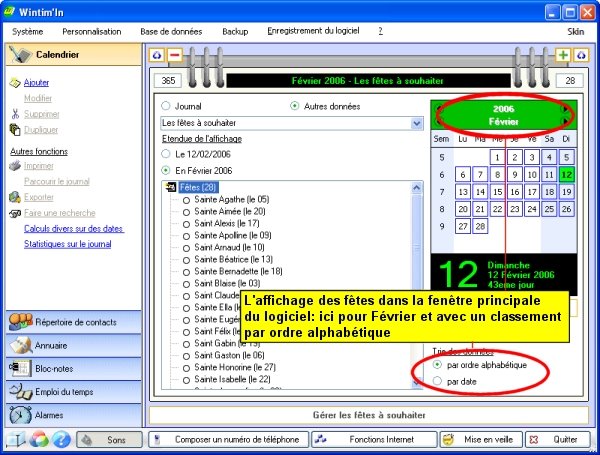The image size is (600, 455).
Task: Click the right recycle-arrows icon on the binder
Action: coord(581,55)
